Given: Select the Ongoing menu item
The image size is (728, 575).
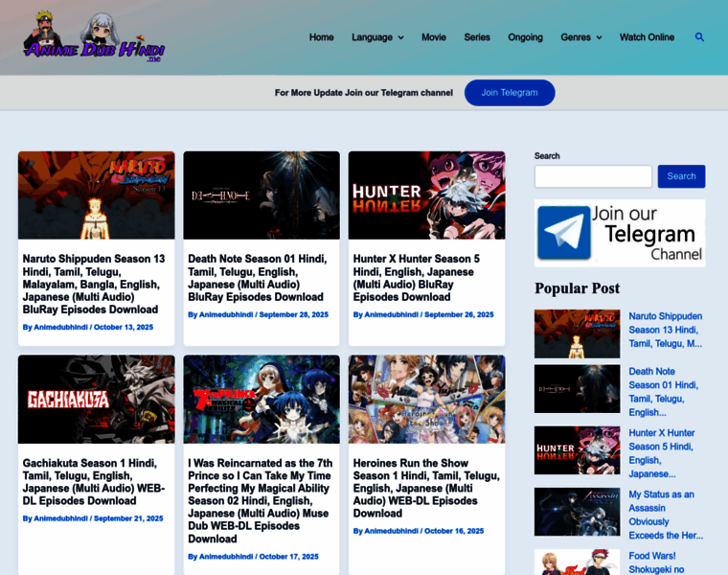Looking at the screenshot, I should (525, 37).
